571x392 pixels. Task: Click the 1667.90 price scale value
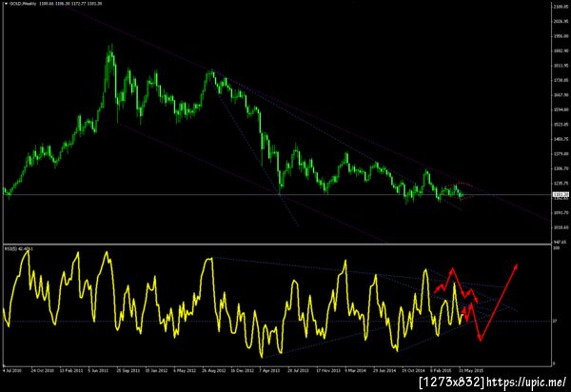coord(561,95)
